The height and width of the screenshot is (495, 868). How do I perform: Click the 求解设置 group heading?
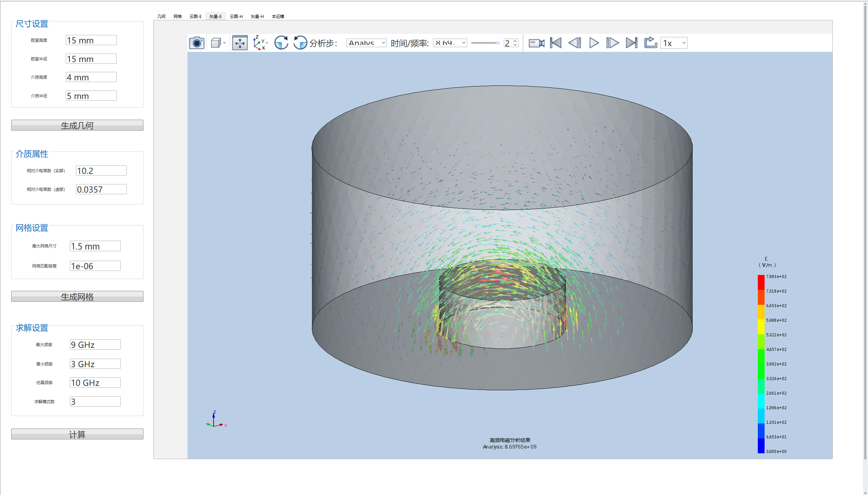pos(32,328)
